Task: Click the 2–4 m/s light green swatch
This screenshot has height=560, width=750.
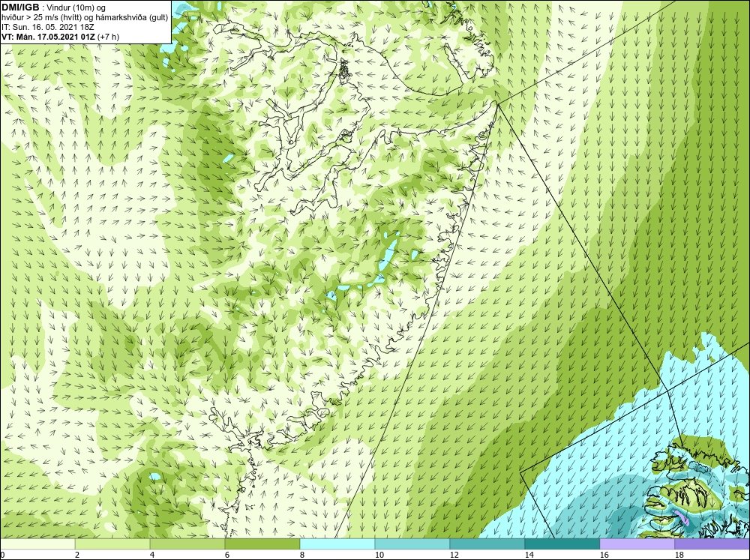Action: coord(112,544)
